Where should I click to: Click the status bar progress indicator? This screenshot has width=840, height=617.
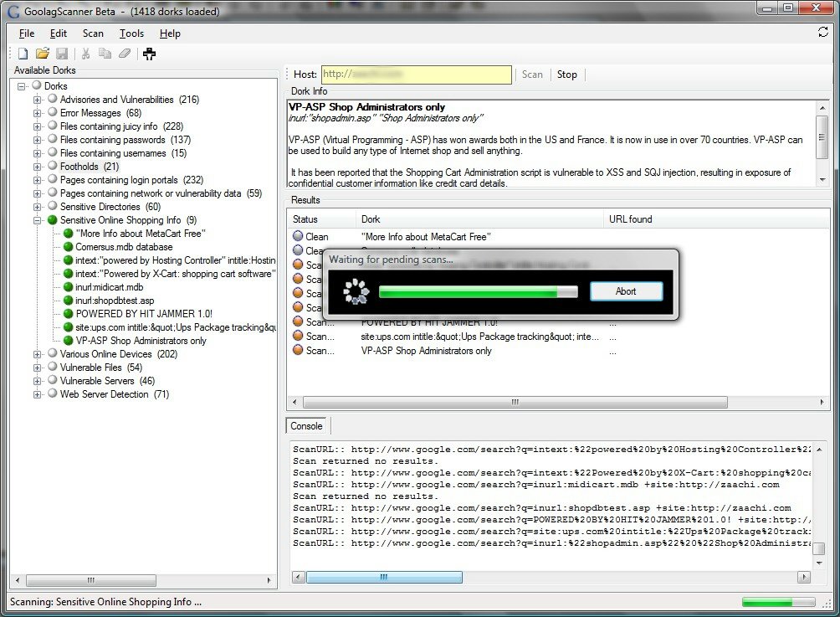tap(778, 602)
